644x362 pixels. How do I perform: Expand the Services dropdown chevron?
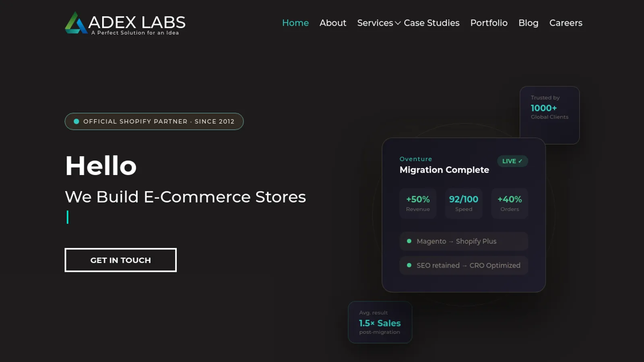pyautogui.click(x=398, y=23)
